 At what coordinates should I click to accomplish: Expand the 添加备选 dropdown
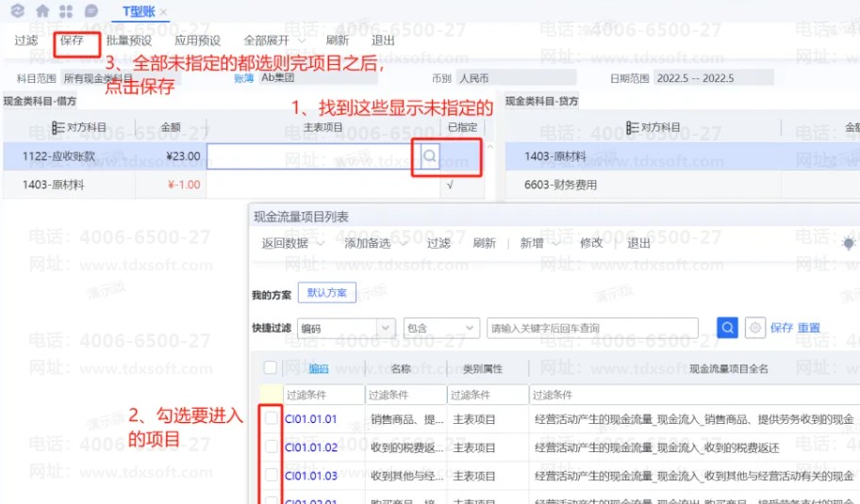[404, 243]
